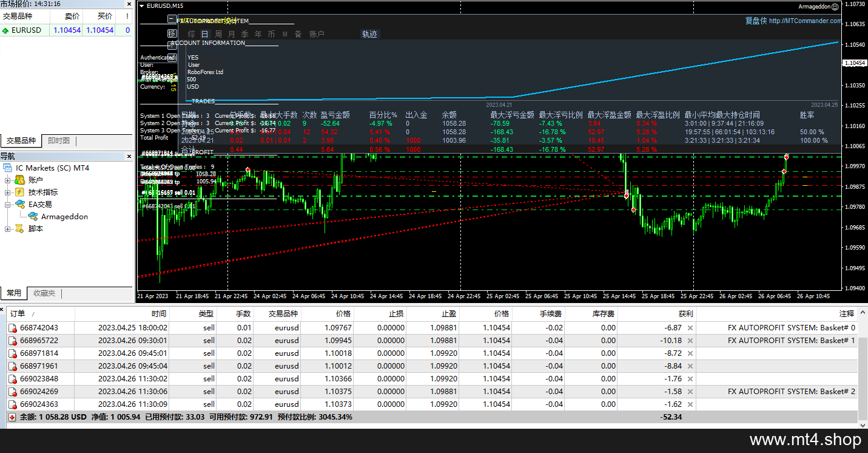Select order comment FX AUTOPROFIT SYSTEM: Basket# 2

coord(792,392)
